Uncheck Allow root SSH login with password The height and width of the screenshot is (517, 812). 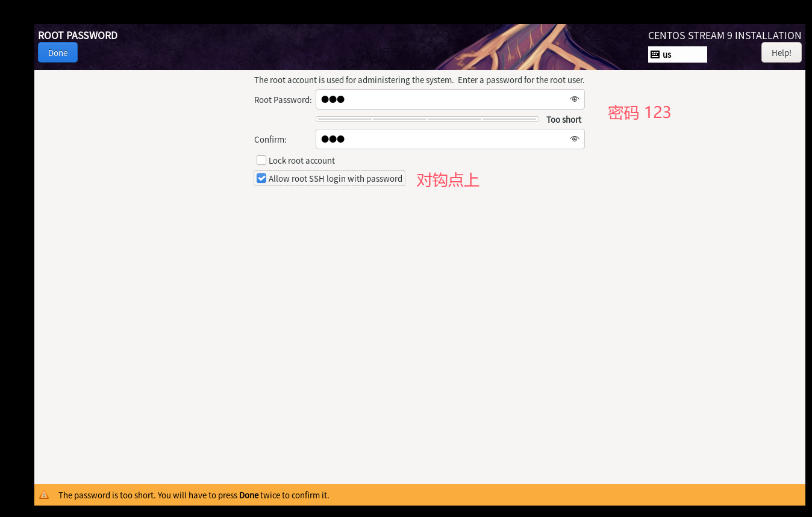click(261, 178)
